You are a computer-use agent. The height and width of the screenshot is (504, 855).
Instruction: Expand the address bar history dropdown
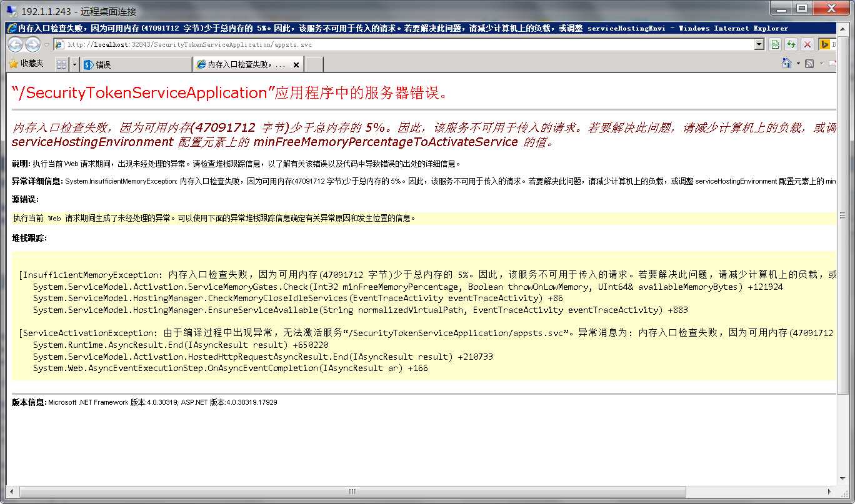click(x=759, y=44)
